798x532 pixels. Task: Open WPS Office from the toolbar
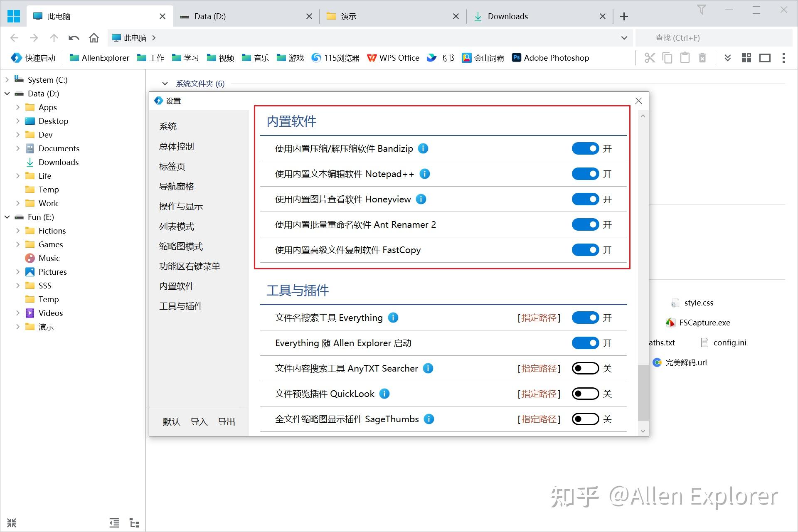pyautogui.click(x=393, y=58)
